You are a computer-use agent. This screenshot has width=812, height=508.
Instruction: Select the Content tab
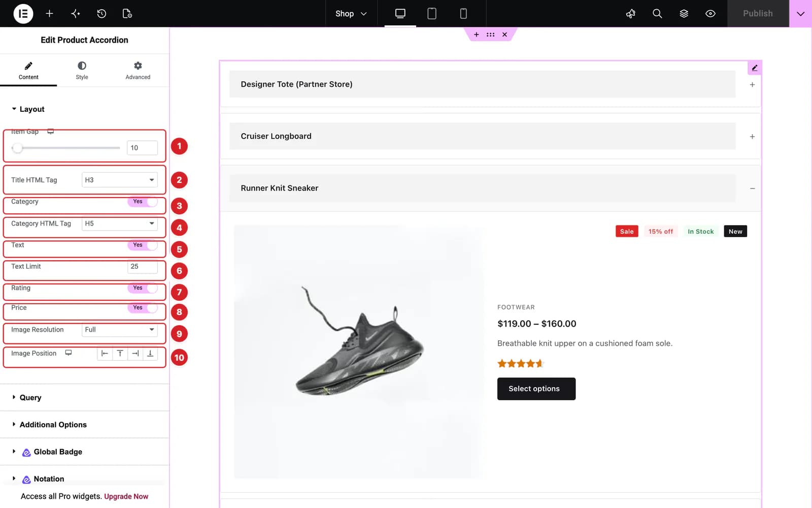(x=28, y=71)
